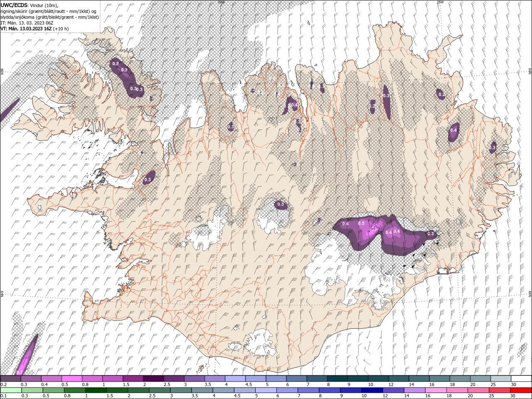Click the light lavender 4 swatch in top legend row

pyautogui.click(x=235, y=379)
